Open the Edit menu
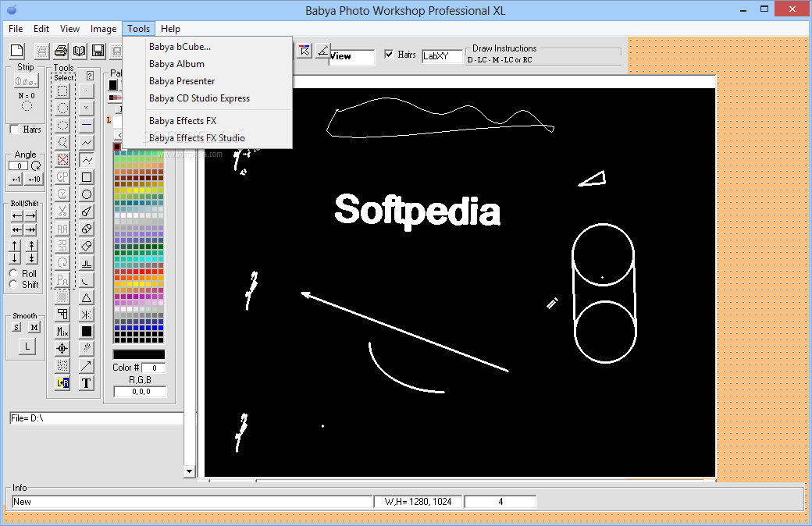 (x=41, y=29)
